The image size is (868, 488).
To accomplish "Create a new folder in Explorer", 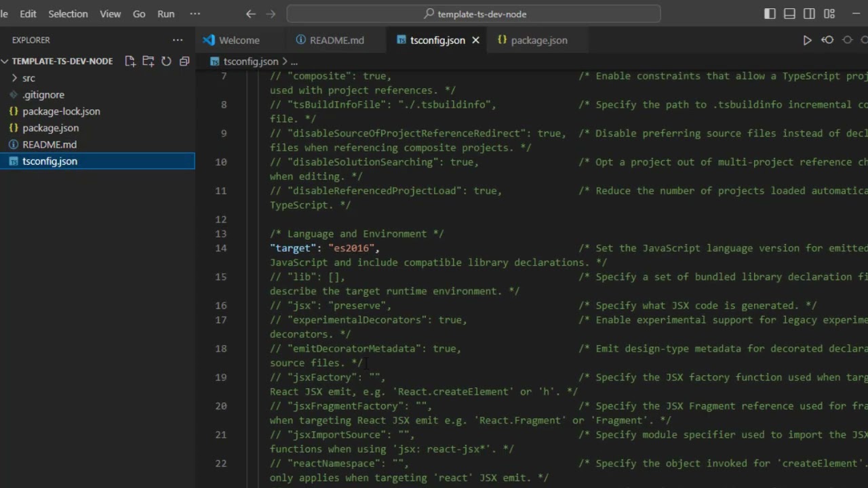I will (x=148, y=61).
